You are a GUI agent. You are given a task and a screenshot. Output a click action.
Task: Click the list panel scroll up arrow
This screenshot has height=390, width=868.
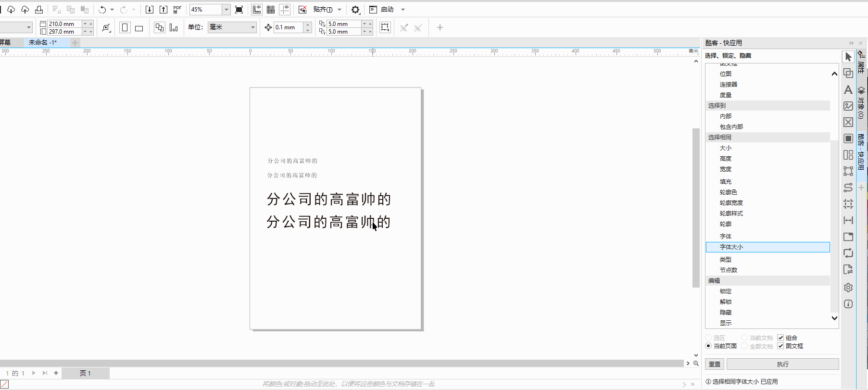point(834,74)
